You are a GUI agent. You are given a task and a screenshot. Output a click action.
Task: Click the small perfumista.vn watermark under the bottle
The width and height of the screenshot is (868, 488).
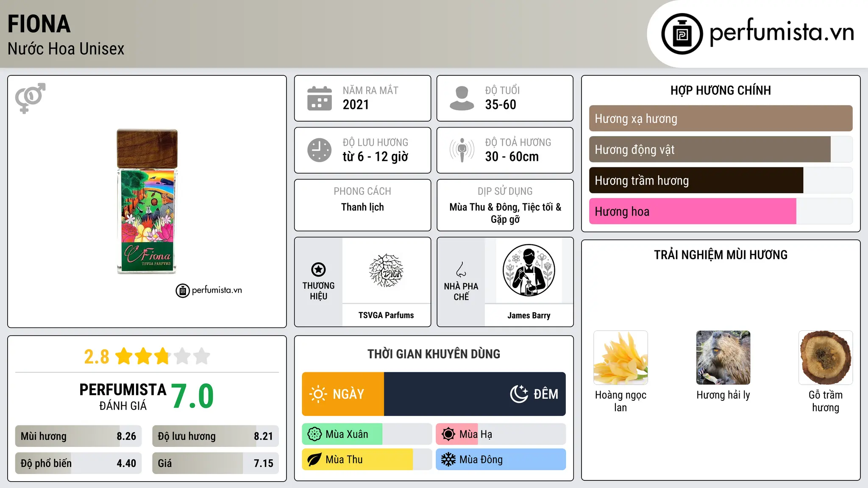coord(209,290)
